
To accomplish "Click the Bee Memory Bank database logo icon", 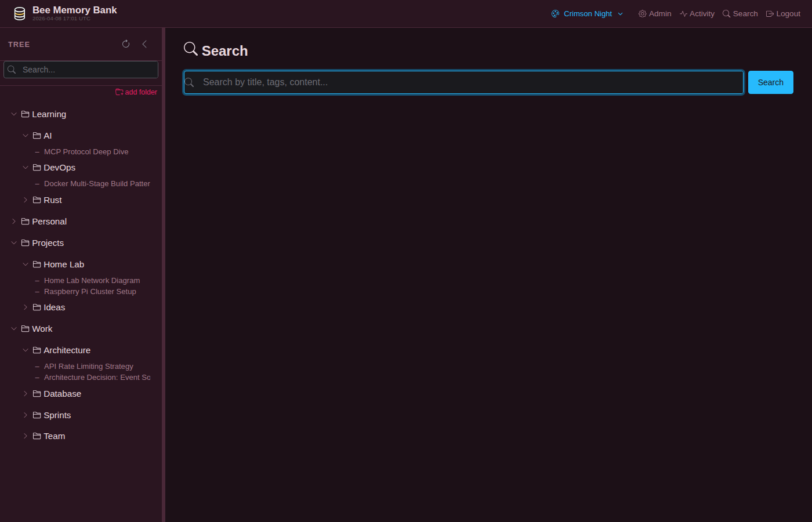I will pos(20,14).
